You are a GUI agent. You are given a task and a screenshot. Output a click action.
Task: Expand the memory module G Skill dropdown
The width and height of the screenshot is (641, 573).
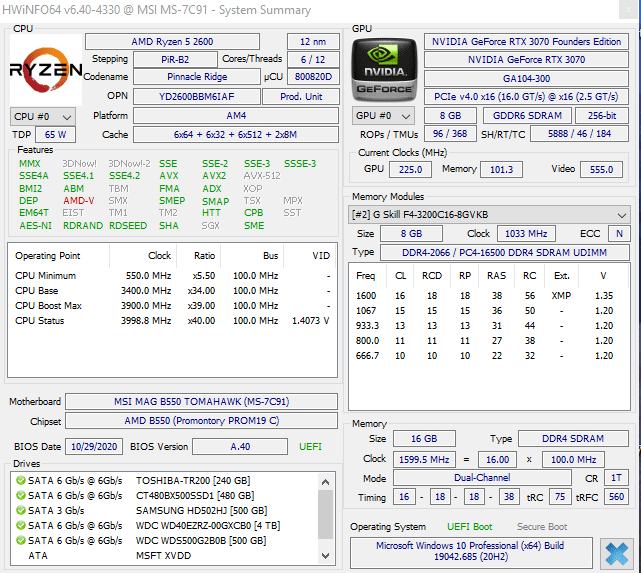(x=489, y=215)
